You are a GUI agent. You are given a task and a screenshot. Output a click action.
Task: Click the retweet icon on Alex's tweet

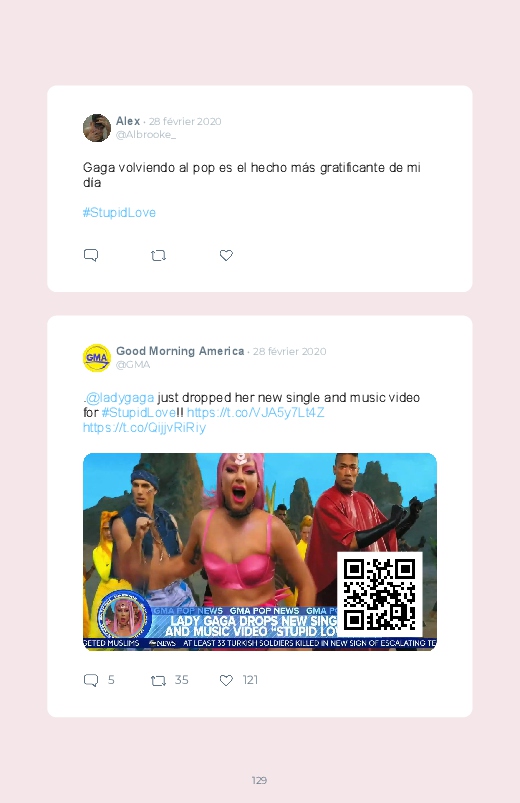pyautogui.click(x=158, y=255)
